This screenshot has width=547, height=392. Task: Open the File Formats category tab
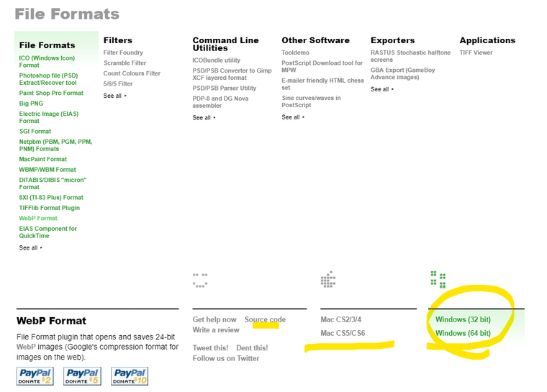tap(48, 45)
